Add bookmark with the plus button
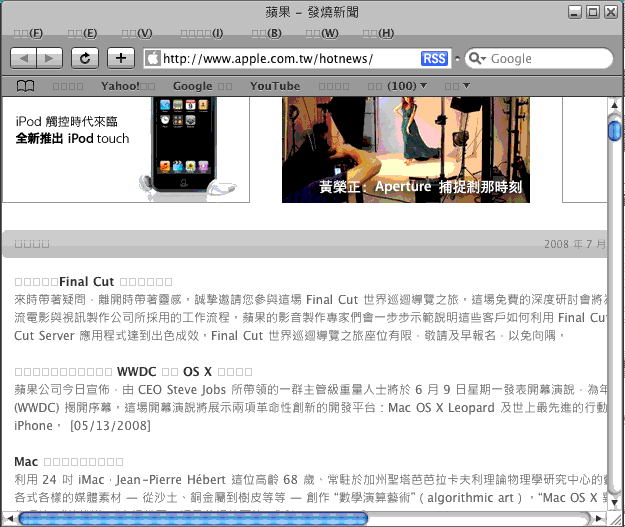This screenshot has height=527, width=625. 121,59
